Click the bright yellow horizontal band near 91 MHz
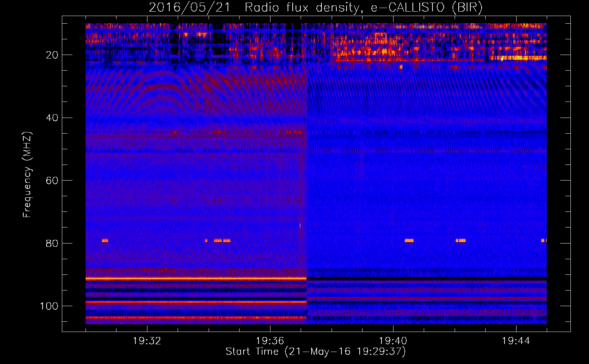589x364 pixels. coord(196,278)
